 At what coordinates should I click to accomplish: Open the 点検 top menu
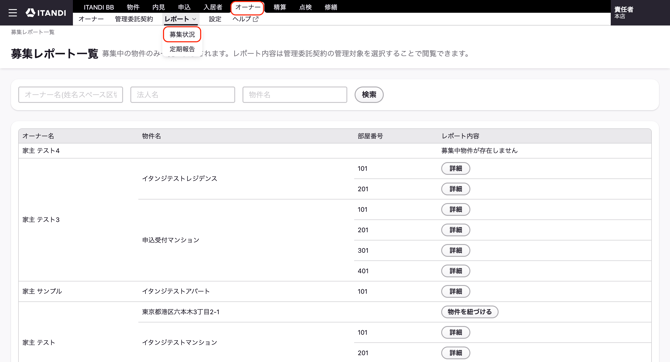305,7
